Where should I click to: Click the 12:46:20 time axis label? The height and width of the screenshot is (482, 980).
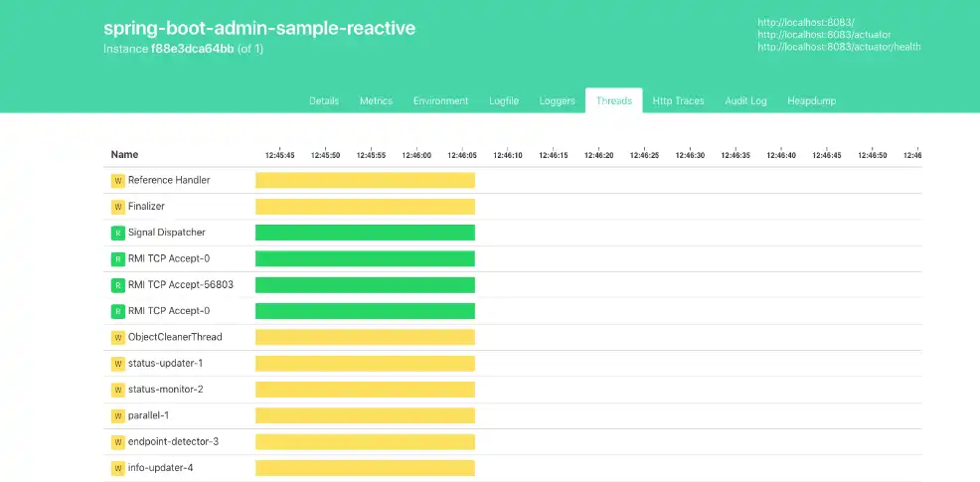[598, 156]
